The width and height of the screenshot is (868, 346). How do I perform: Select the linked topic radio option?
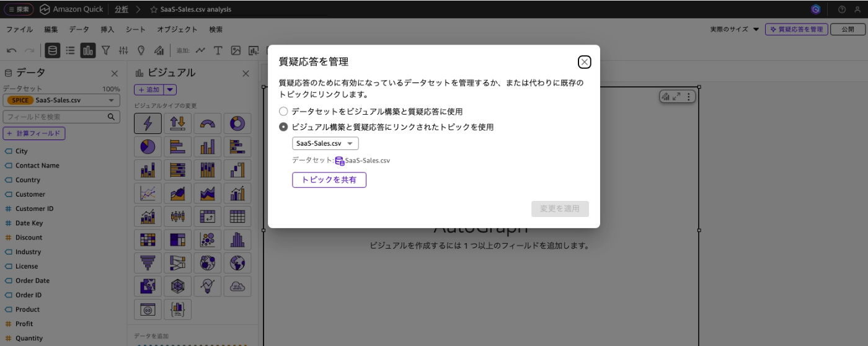pos(283,127)
